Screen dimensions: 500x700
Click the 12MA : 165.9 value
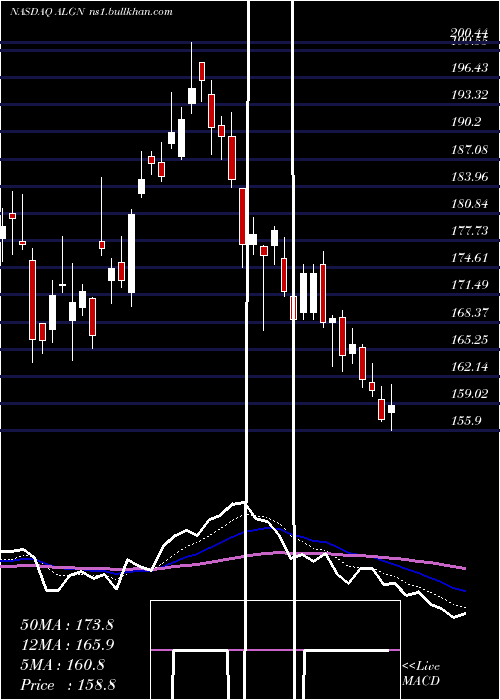click(x=67, y=645)
